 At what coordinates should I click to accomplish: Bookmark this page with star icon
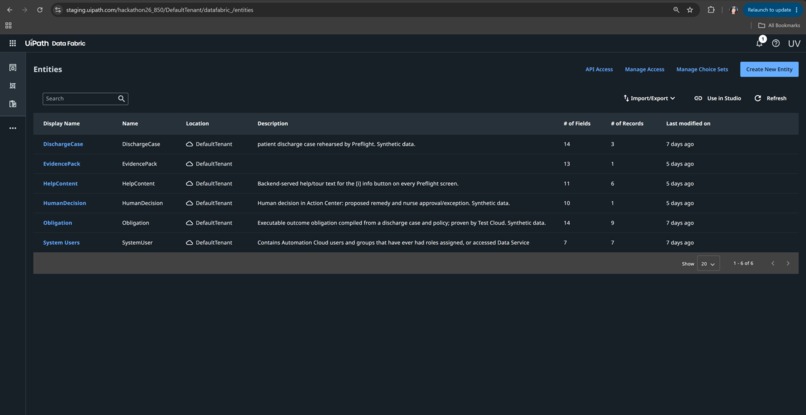click(x=690, y=10)
